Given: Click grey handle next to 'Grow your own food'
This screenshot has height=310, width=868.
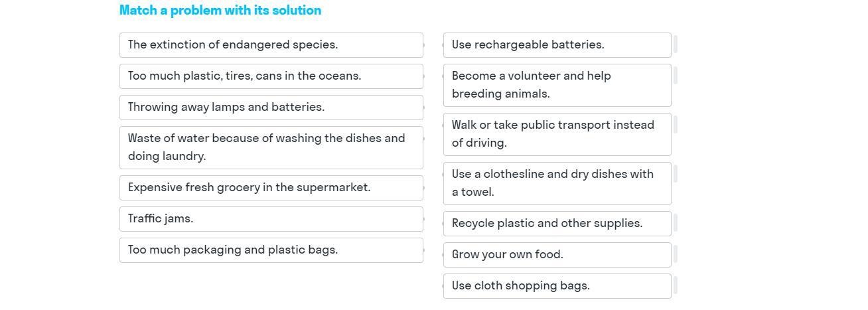Looking at the screenshot, I should [676, 254].
